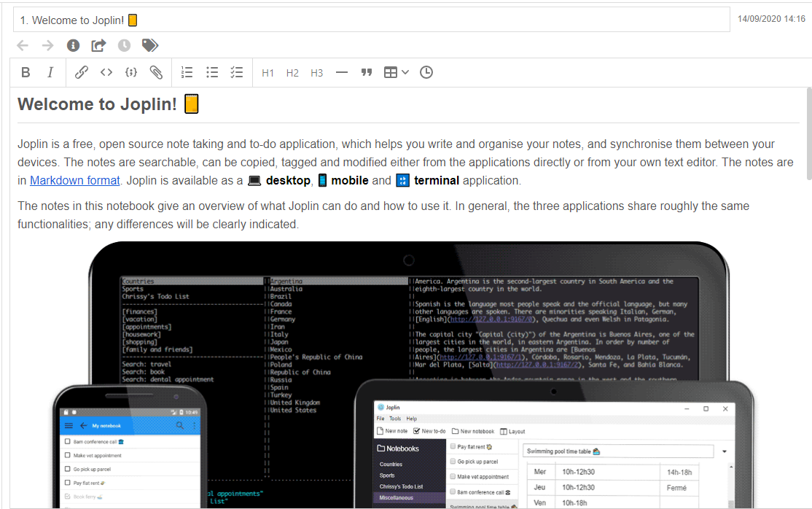The image size is (812, 509).
Task: Insert current date and time
Action: pos(426,73)
